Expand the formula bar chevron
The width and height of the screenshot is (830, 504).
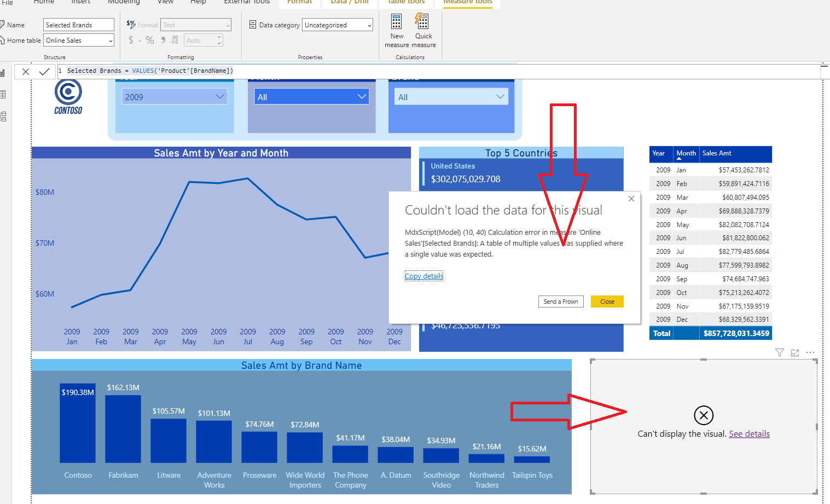(x=824, y=67)
